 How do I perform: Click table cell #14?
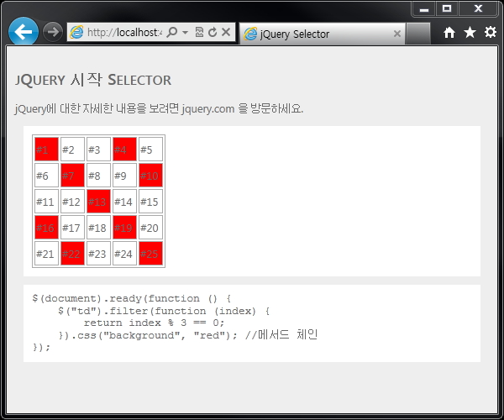124,201
